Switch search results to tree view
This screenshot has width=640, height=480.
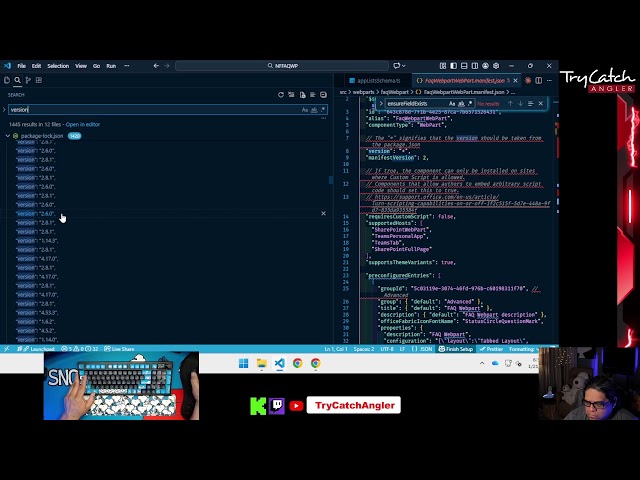[313, 95]
